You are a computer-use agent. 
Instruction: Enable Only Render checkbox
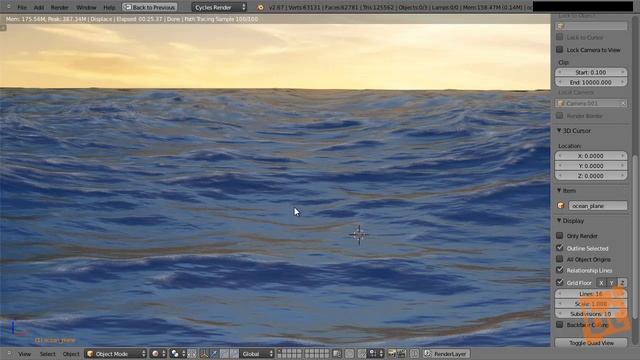pyautogui.click(x=560, y=236)
